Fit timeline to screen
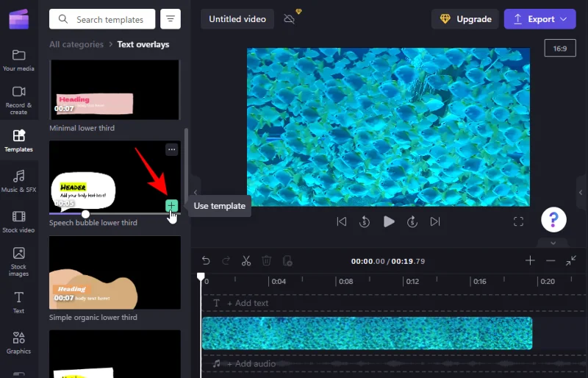 click(x=571, y=260)
